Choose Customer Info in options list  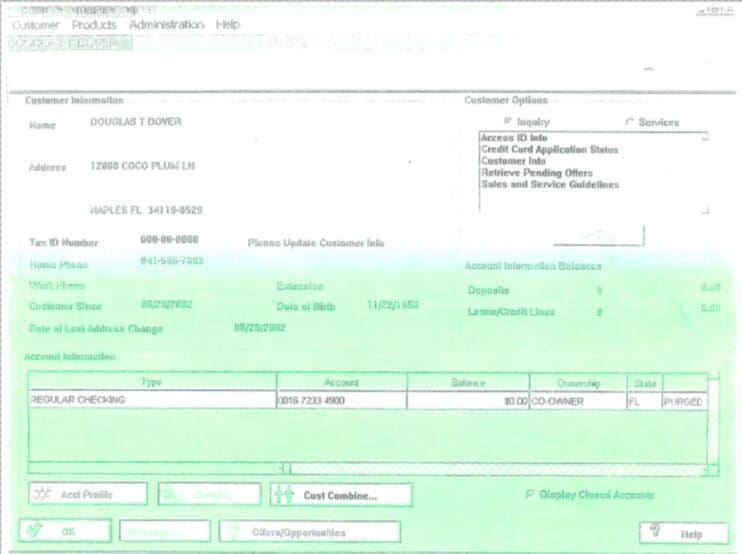(513, 161)
